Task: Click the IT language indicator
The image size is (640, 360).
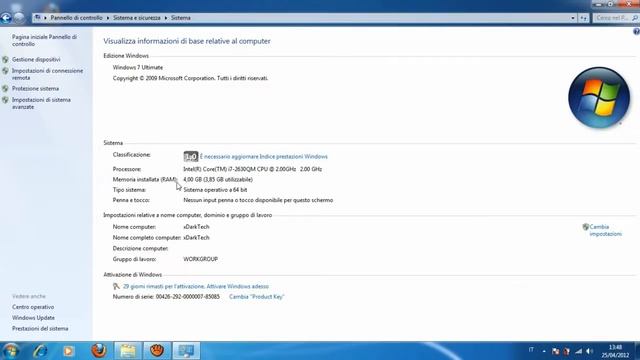Action: (531, 350)
